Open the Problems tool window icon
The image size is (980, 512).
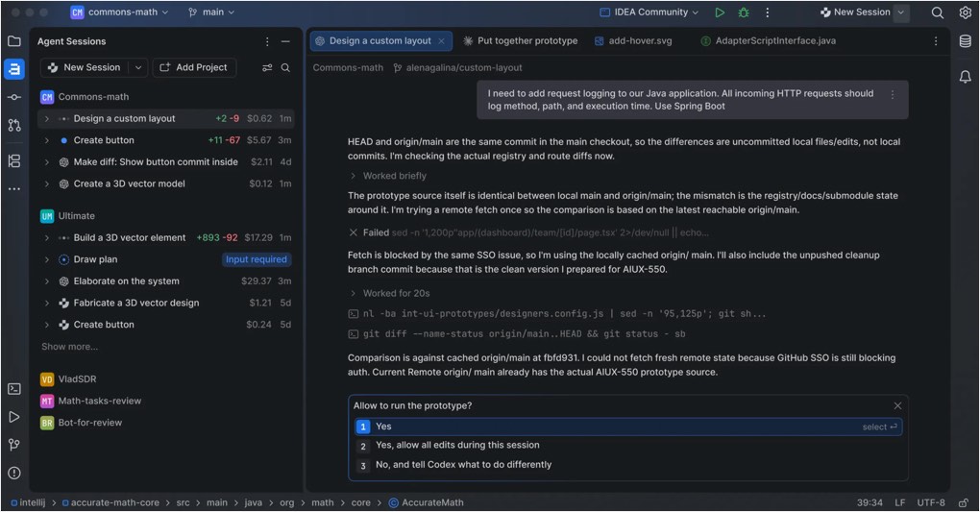13,473
